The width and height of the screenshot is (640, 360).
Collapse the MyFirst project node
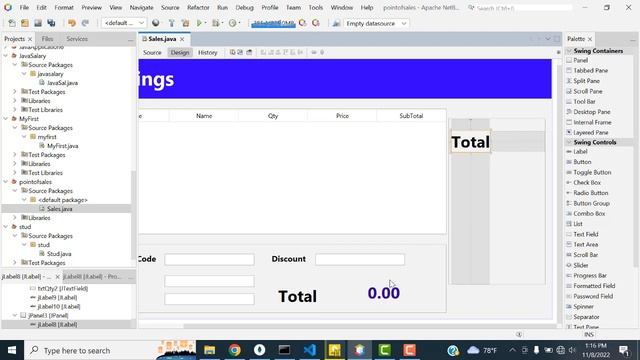[6, 119]
